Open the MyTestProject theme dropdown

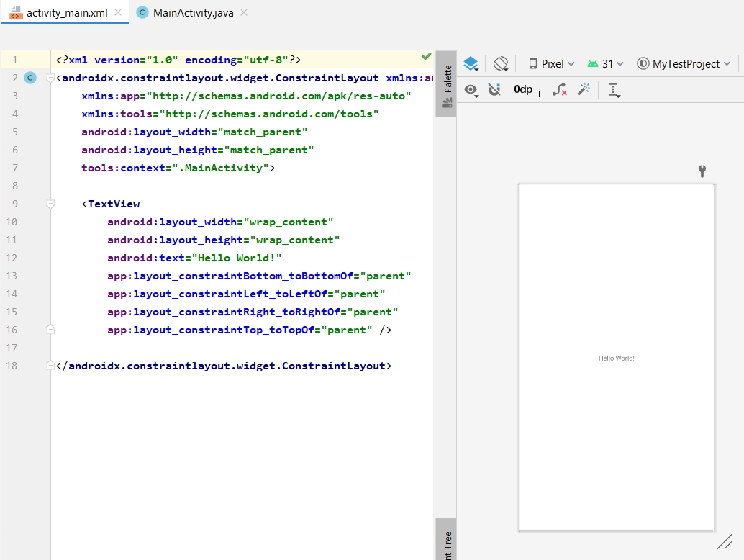pyautogui.click(x=684, y=64)
